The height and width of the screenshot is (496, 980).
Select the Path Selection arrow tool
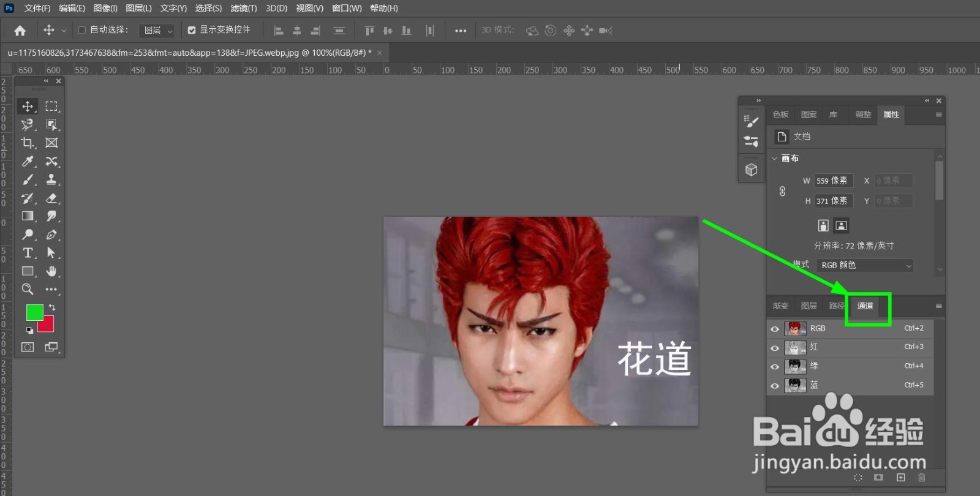(51, 252)
